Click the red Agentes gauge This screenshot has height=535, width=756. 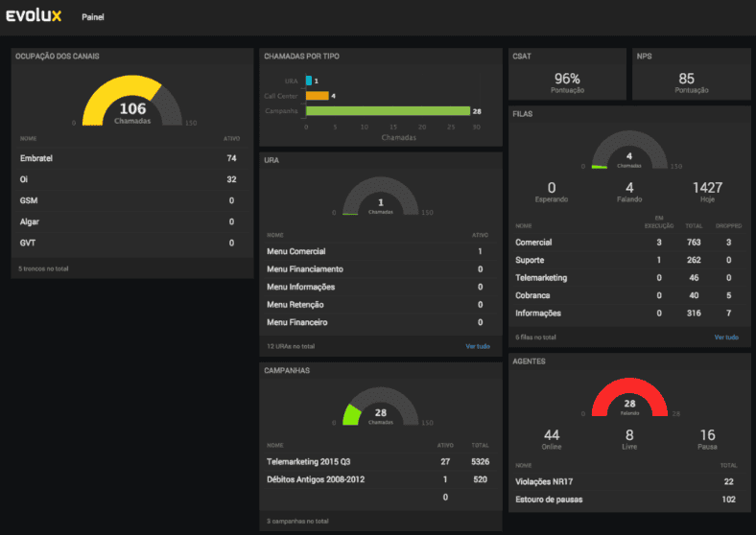[x=629, y=397]
